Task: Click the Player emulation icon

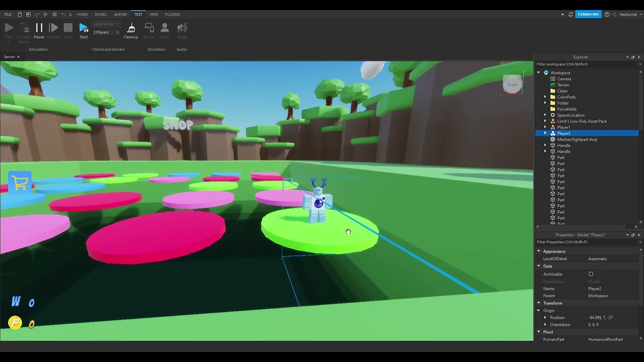Action: [x=165, y=28]
